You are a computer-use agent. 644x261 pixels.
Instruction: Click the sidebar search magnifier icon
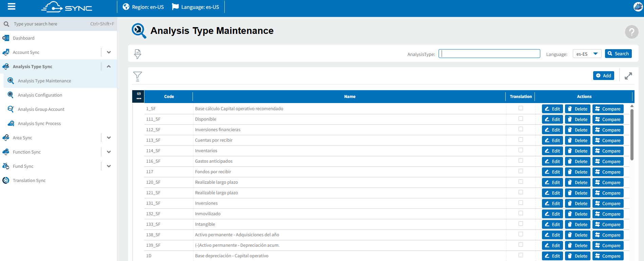(6, 24)
